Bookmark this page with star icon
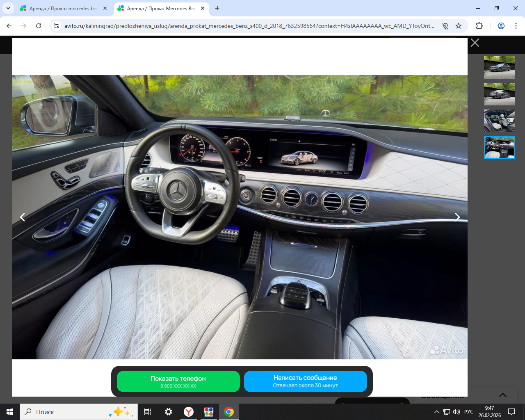525x420 pixels. (x=459, y=26)
